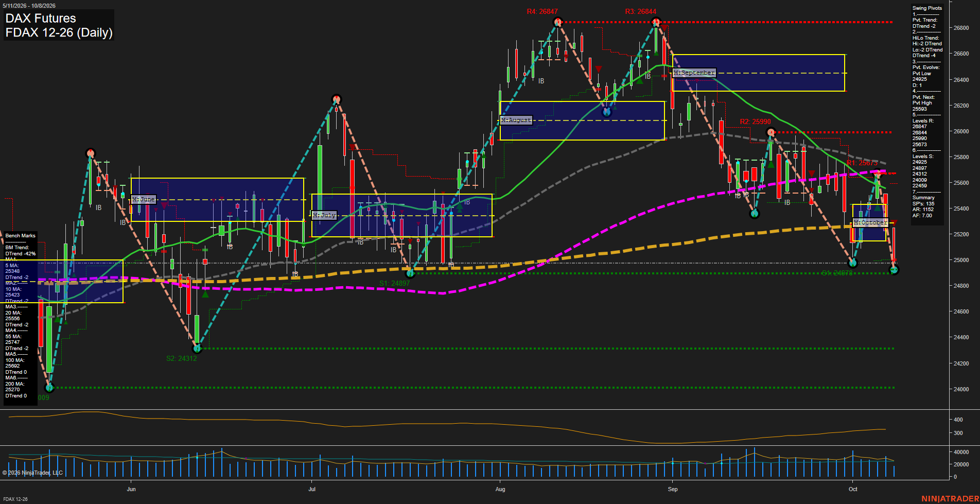Click the M:July monthly range label
980x504 pixels.
tap(324, 215)
